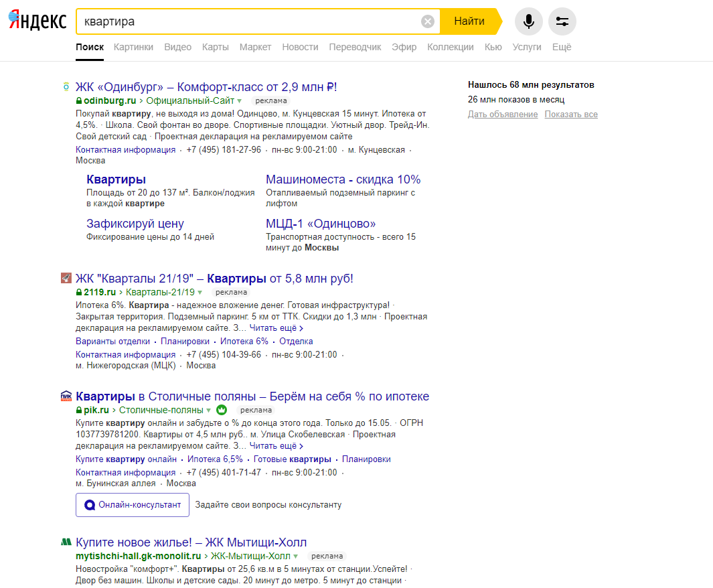Activate voice search microphone icon
This screenshot has width=713, height=588.
point(528,21)
